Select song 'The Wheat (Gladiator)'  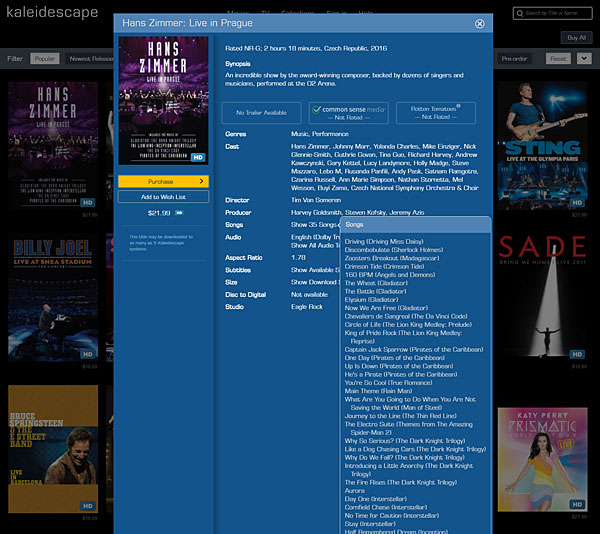tap(376, 283)
